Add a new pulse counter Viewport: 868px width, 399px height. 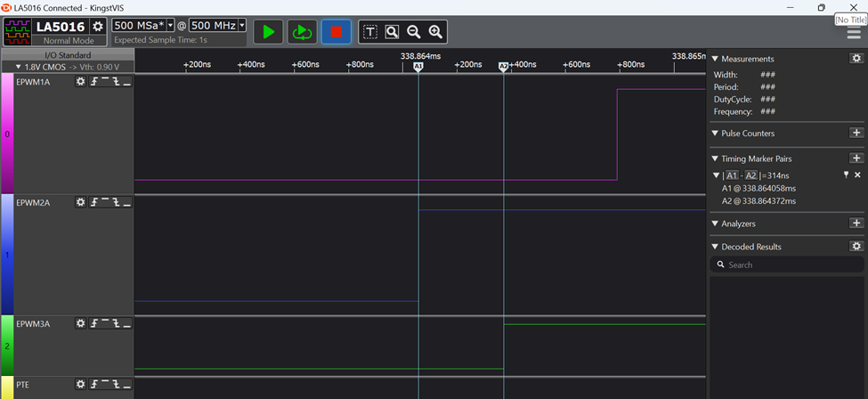pos(856,133)
